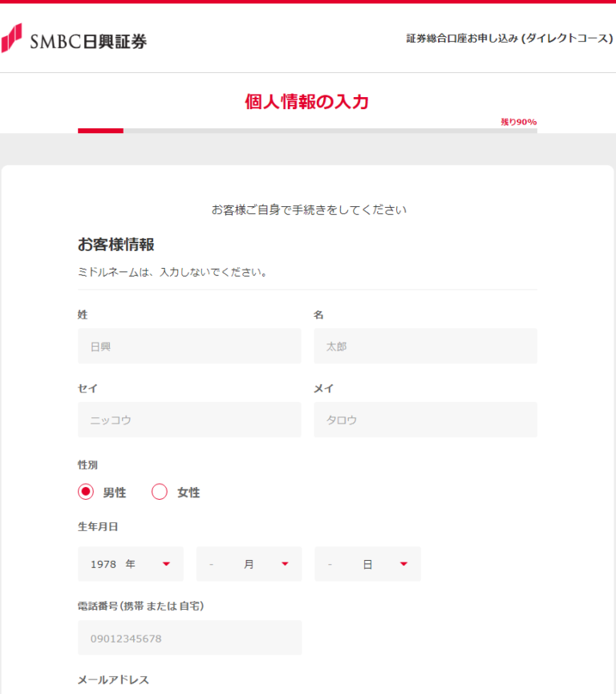
Task: Focus the 姓 surname input field
Action: [189, 347]
